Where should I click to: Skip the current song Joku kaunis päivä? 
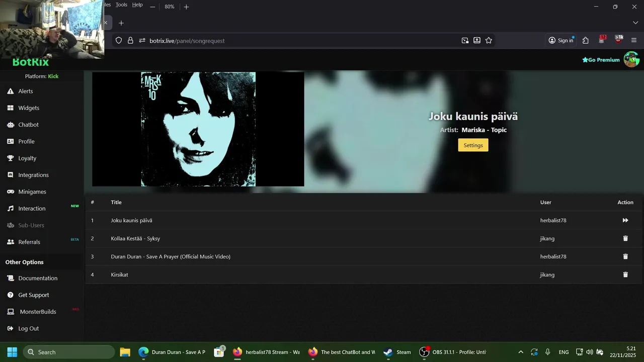click(x=625, y=220)
